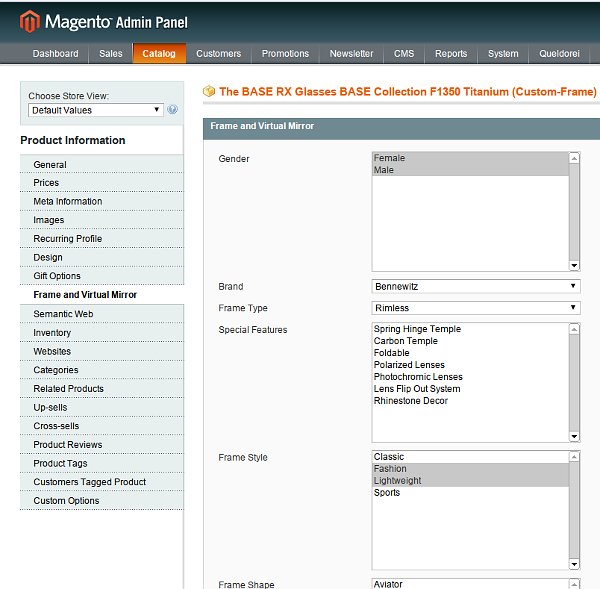Viewport: 600px width, 589px height.
Task: Open the Queldorei menu
Action: coord(559,54)
